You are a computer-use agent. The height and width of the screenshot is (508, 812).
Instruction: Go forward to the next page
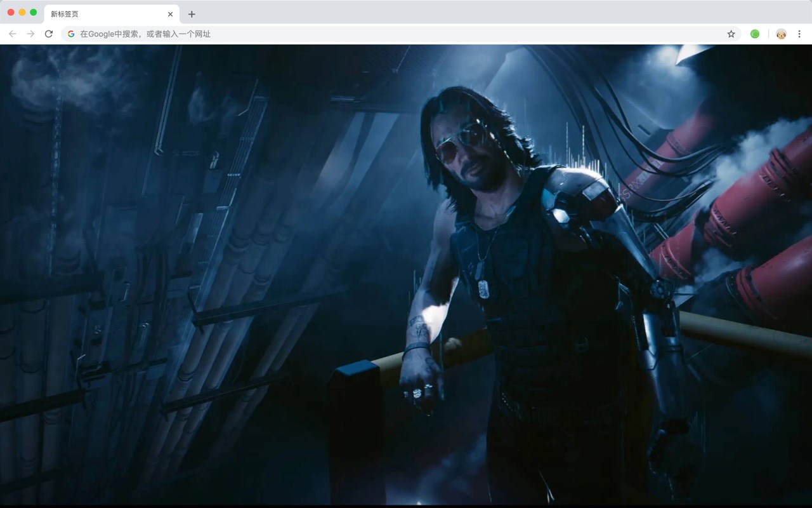(x=30, y=34)
